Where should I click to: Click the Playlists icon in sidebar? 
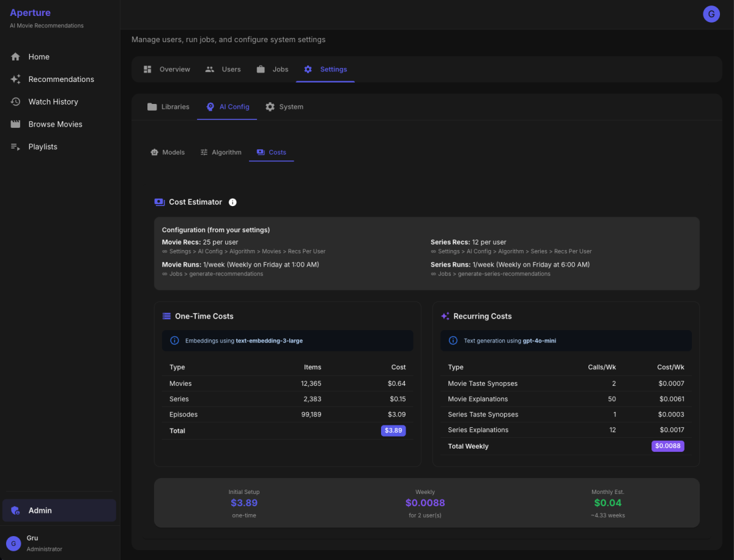[x=16, y=147]
